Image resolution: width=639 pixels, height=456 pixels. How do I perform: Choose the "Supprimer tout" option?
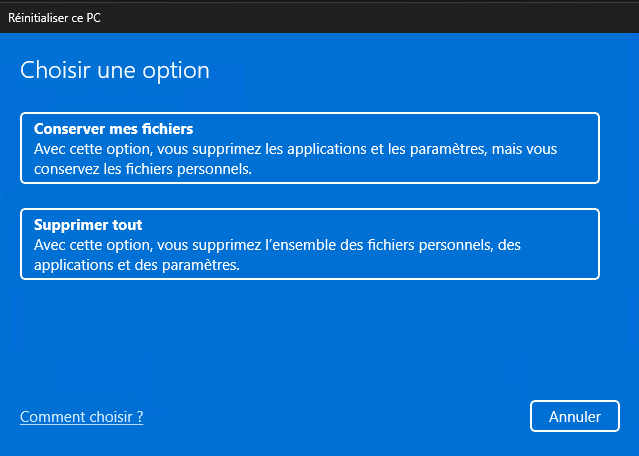tap(310, 244)
